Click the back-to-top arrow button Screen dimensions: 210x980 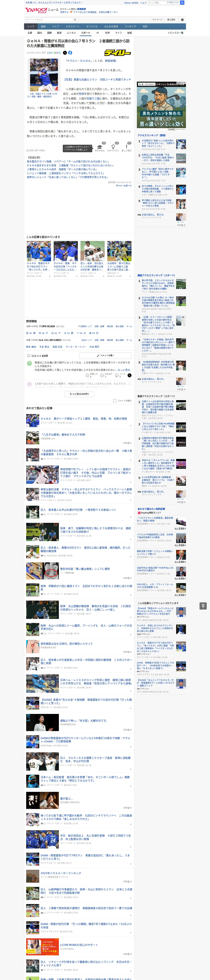[203, 606]
